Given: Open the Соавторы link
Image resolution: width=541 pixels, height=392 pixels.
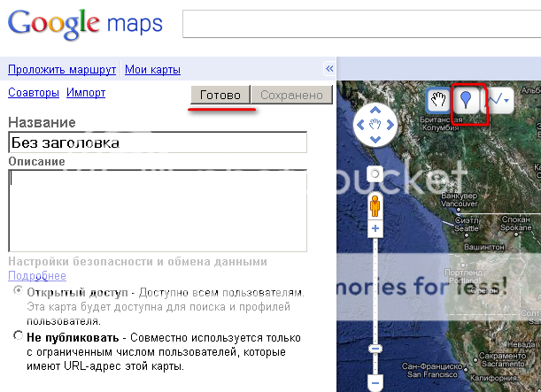Looking at the screenshot, I should click(34, 92).
